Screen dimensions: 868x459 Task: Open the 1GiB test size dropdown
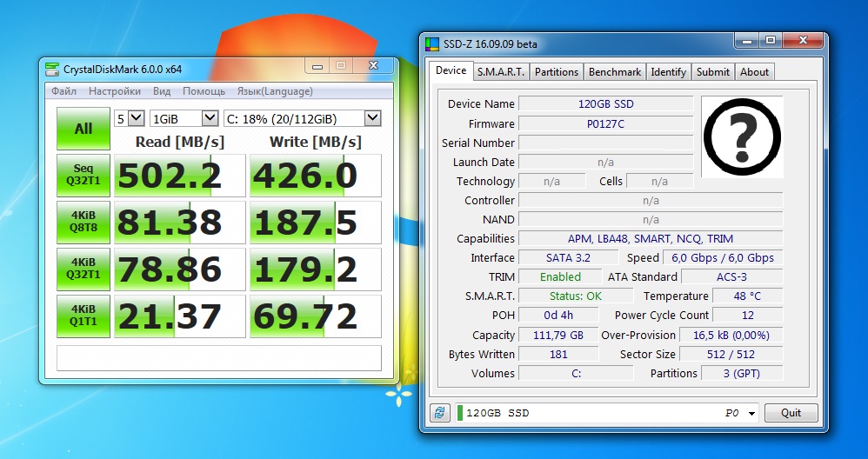coord(184,117)
